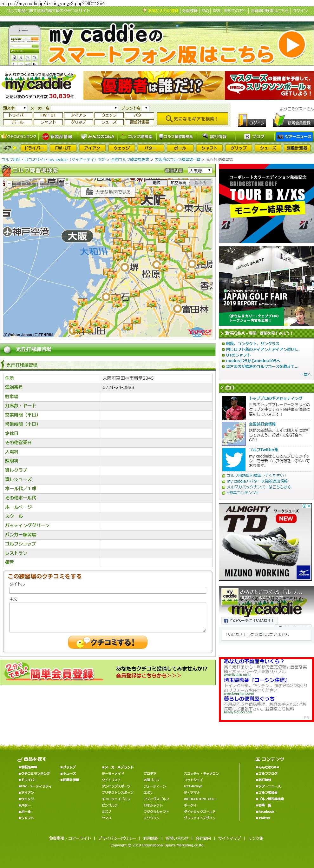Open ゴルフ練習場検索 menu
The height and width of the screenshot is (868, 314).
176,137
